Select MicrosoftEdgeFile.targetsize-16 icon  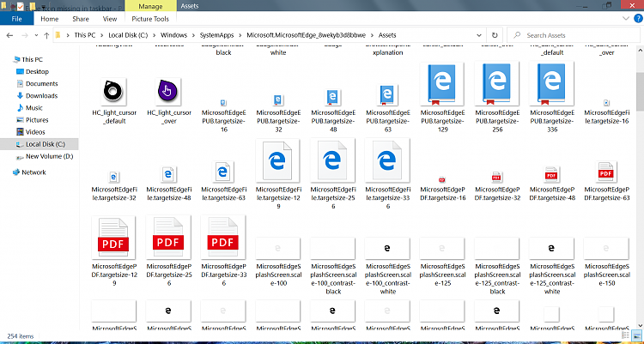606,103
